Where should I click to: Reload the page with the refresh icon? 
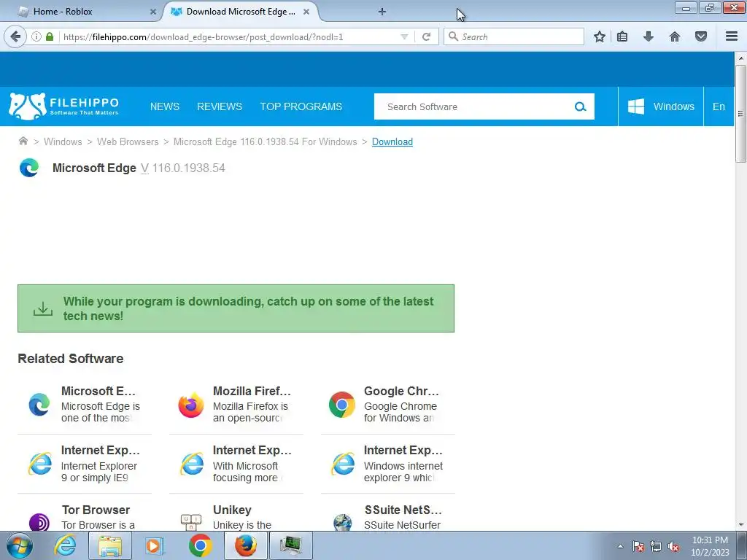tap(426, 36)
